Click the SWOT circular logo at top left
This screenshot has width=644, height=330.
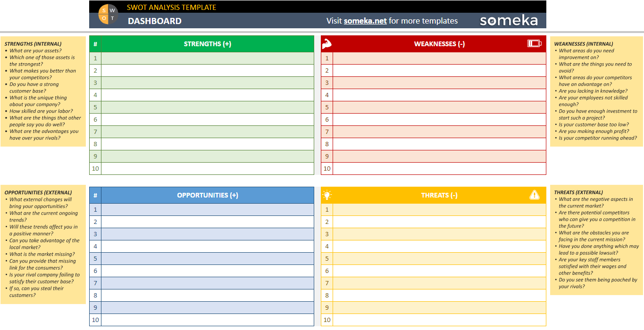[108, 14]
